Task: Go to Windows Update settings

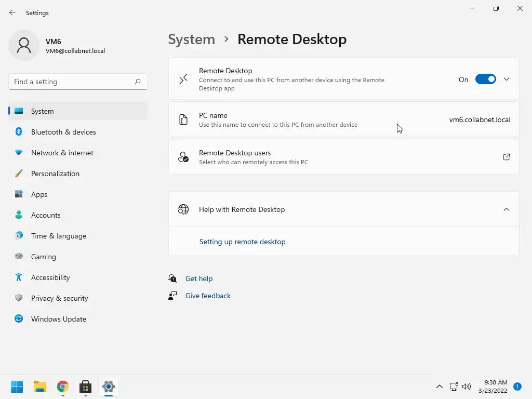Action: click(59, 319)
